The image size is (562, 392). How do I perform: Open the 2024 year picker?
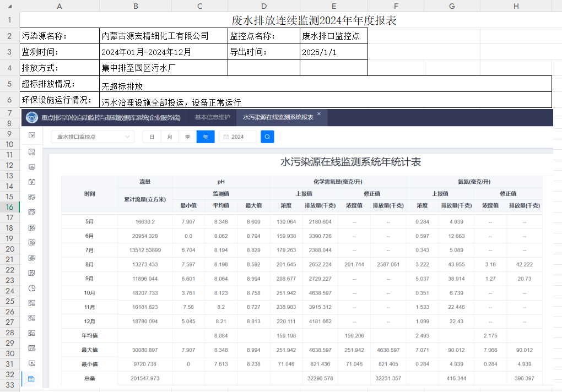click(240, 137)
